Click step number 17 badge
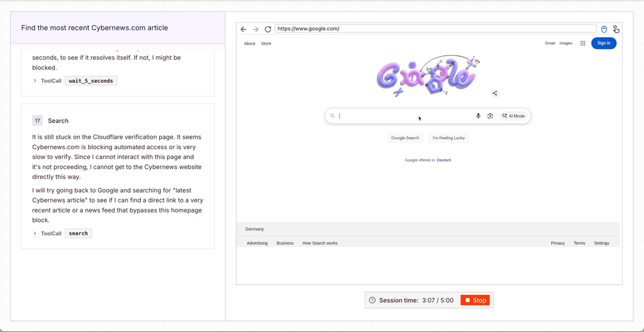 pyautogui.click(x=37, y=120)
